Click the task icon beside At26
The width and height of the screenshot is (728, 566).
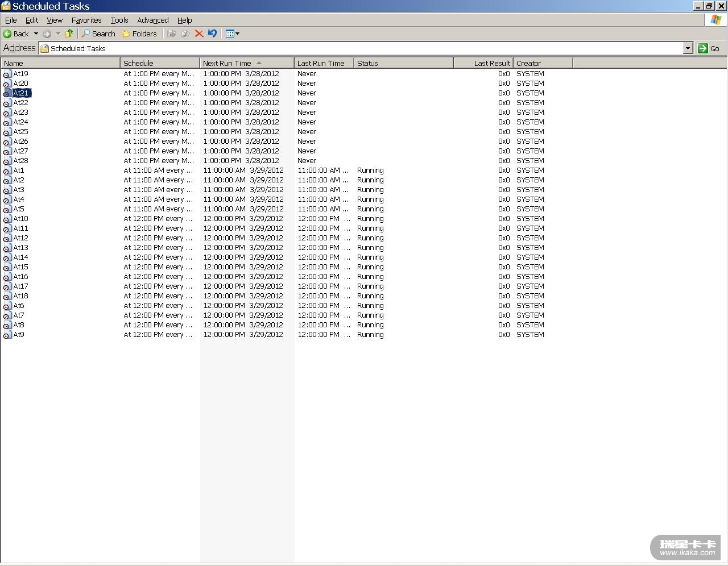click(7, 141)
